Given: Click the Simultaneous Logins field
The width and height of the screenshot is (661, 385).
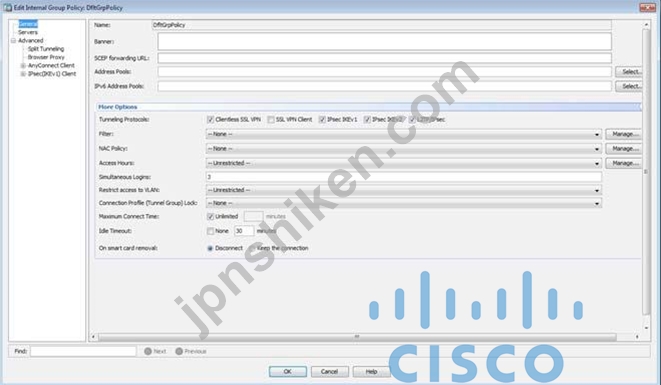Looking at the screenshot, I should click(x=403, y=177).
